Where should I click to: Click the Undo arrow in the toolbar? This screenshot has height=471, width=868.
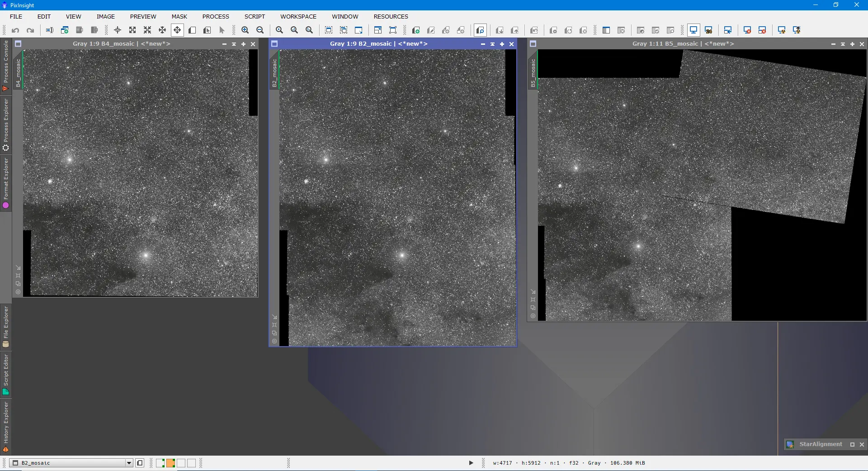tap(15, 30)
